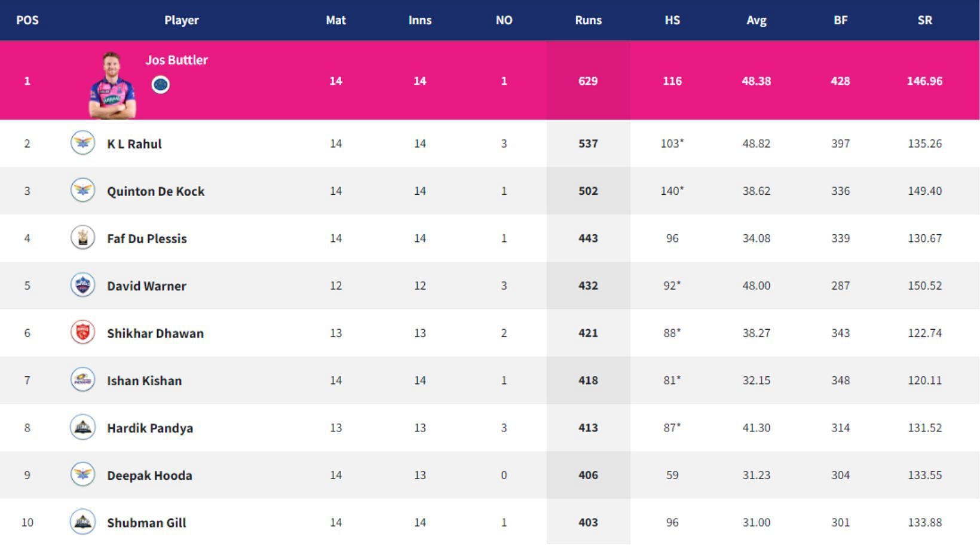Sort the table by Runs column header
The height and width of the screenshot is (552, 980).
coord(588,20)
